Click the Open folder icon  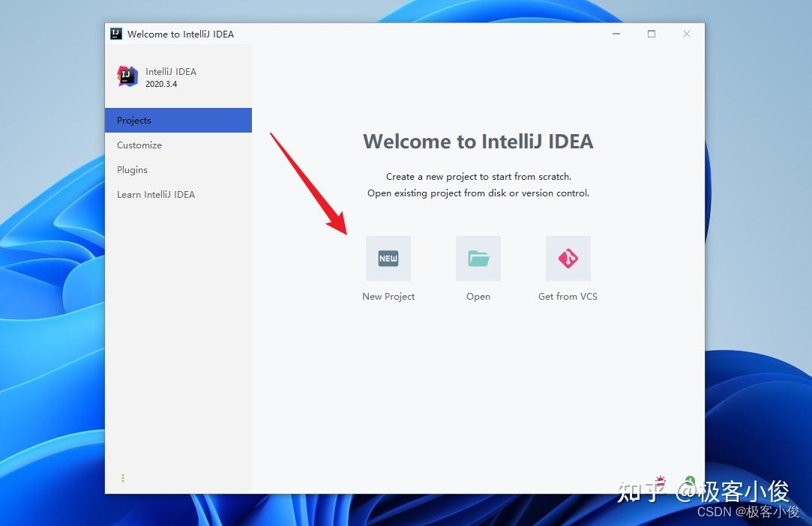click(x=478, y=258)
